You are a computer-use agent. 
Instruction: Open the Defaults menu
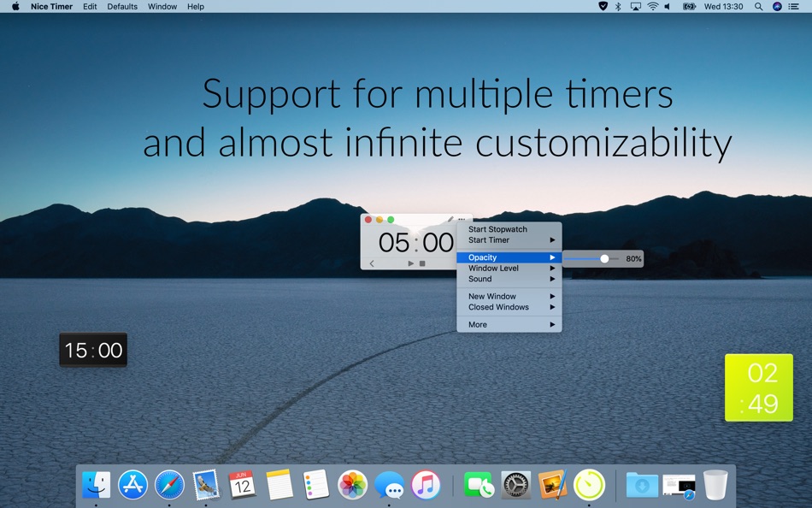[x=122, y=7]
